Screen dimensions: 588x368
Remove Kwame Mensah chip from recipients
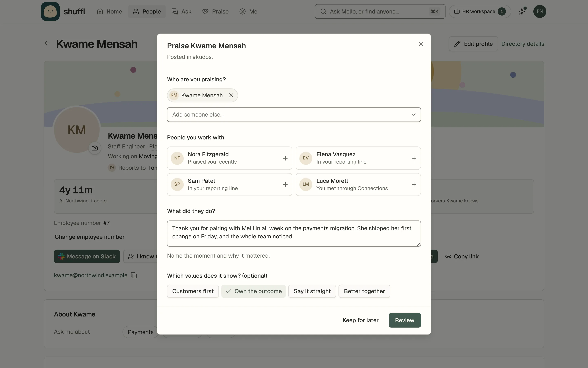(x=231, y=95)
